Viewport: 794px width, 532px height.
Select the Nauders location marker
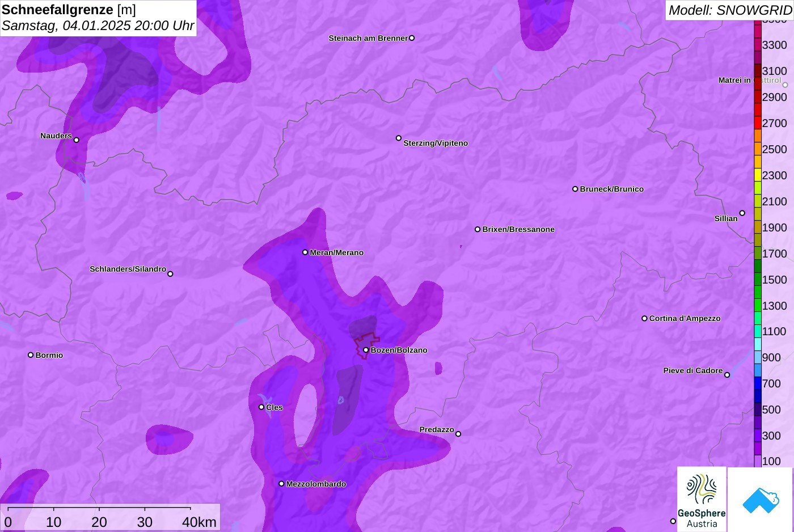click(x=77, y=140)
